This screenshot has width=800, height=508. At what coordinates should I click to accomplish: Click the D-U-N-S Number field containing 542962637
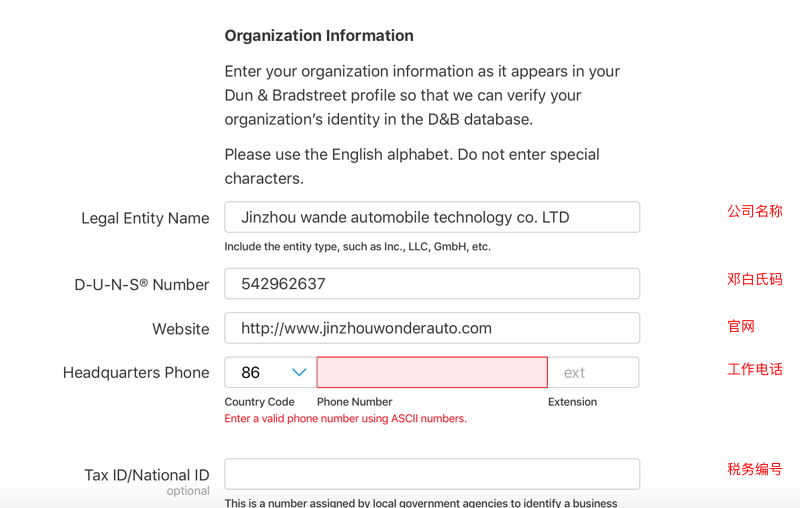click(x=432, y=284)
